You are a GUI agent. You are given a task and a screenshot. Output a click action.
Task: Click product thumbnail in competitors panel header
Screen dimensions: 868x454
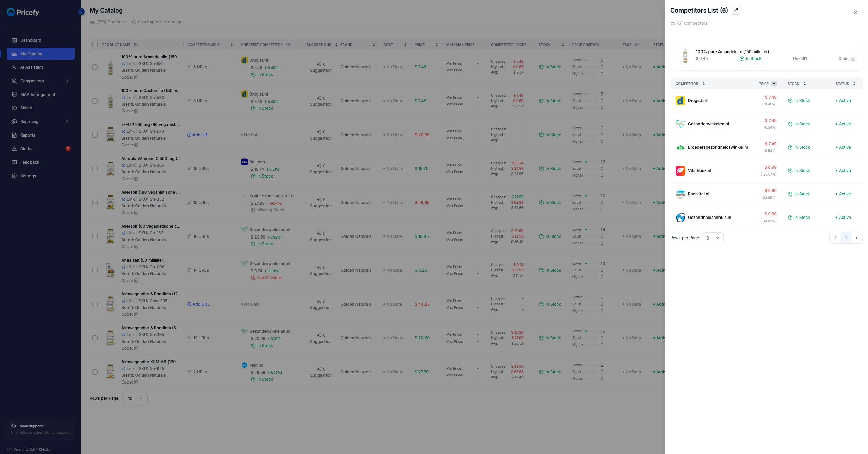pos(685,56)
